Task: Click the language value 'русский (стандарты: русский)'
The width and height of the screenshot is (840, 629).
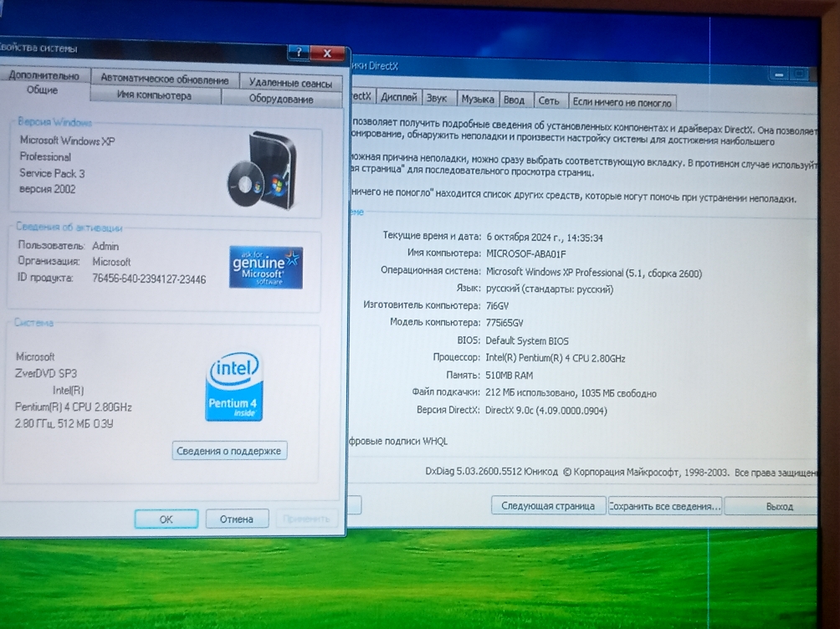Action: point(549,289)
